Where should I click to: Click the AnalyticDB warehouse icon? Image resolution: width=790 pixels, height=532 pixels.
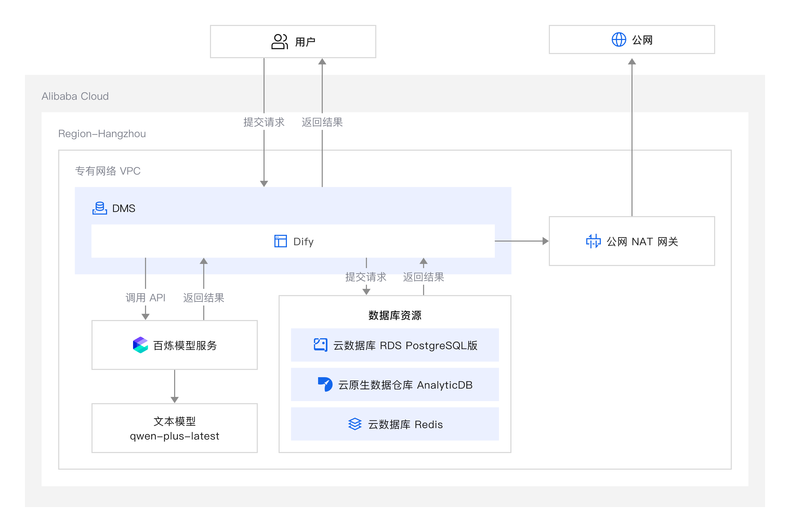pyautogui.click(x=325, y=384)
